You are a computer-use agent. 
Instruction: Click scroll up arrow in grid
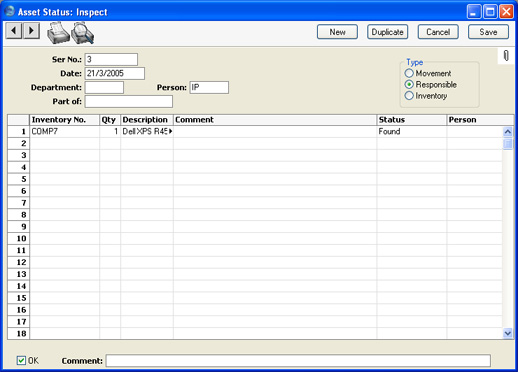pos(508,132)
